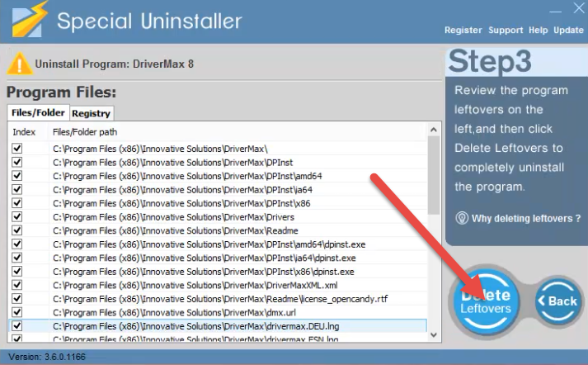Toggle the DPInst\x86 folder checkbox
Screen dimensions: 588x365
[16, 203]
